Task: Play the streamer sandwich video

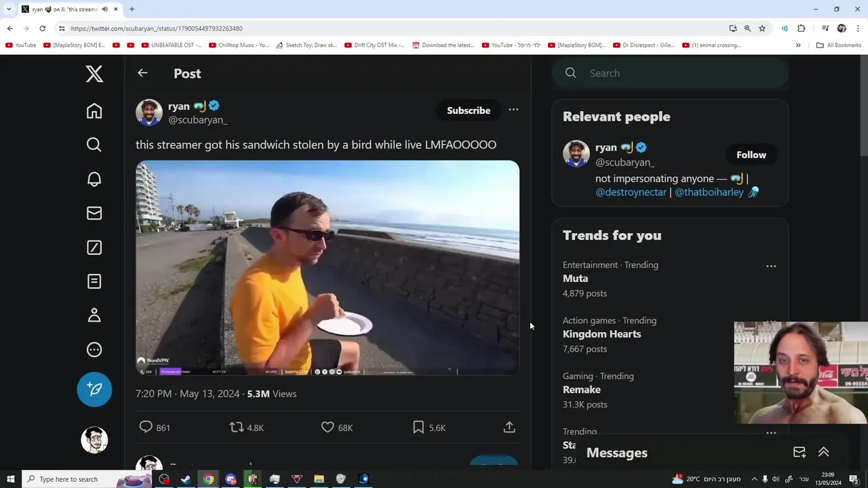Action: 328,268
